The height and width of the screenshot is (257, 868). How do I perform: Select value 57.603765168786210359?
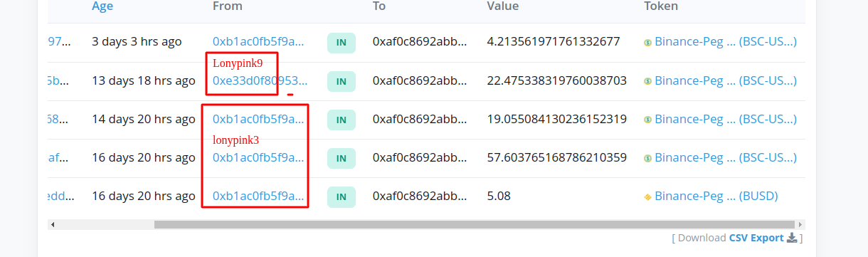[x=556, y=157]
